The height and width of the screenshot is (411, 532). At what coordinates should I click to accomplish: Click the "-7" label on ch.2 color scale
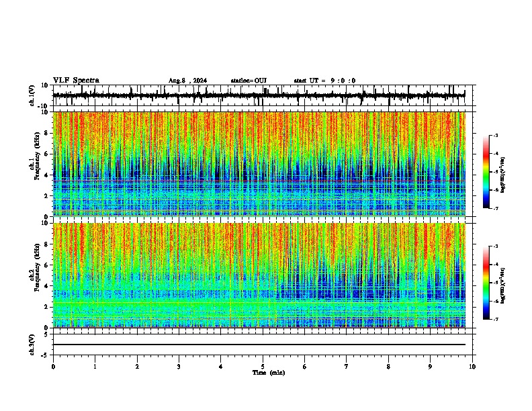(495, 319)
